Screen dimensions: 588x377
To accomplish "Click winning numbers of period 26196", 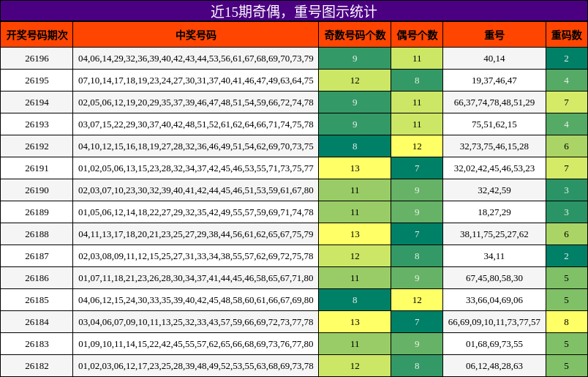I will pyautogui.click(x=196, y=59).
